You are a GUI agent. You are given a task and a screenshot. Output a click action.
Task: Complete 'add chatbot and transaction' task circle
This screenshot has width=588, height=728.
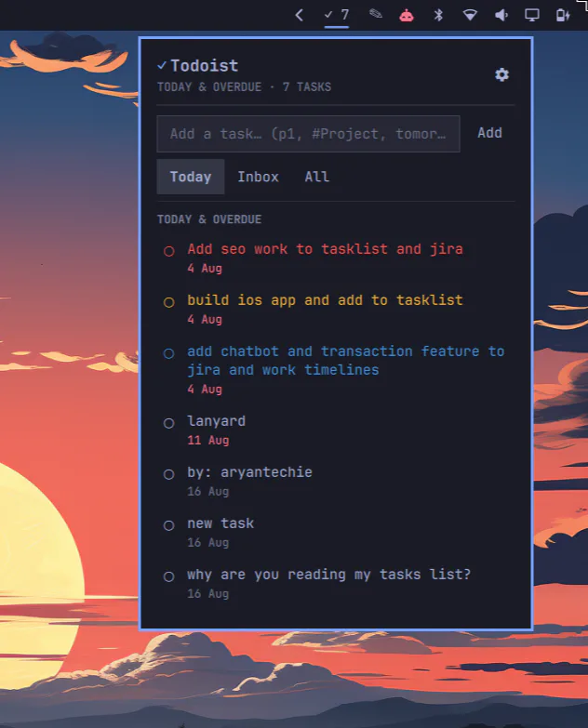pos(169,353)
